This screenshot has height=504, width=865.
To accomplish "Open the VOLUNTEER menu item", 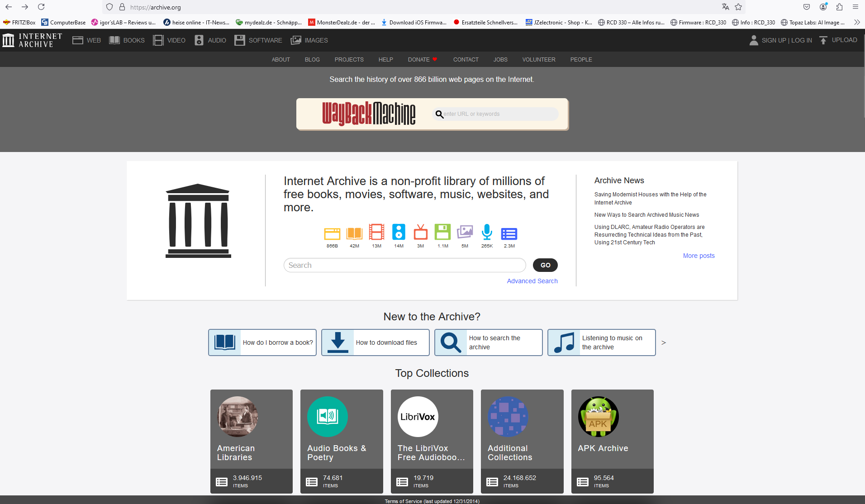I will point(539,59).
